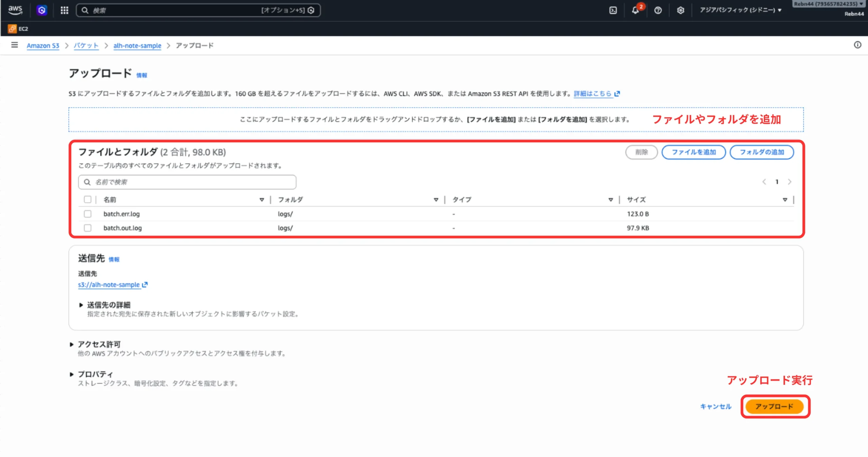868x457 pixels.
Task: Sort by the フォルダ column arrow
Action: pyautogui.click(x=436, y=200)
